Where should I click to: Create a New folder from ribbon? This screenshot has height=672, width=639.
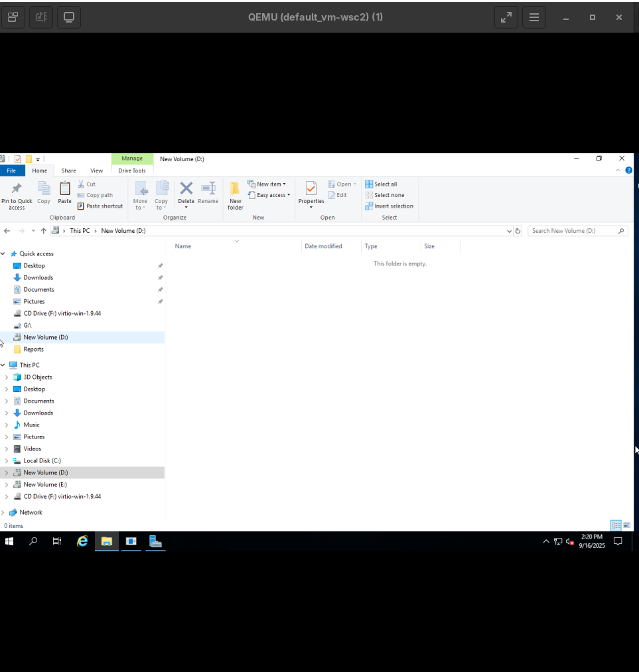pyautogui.click(x=236, y=195)
